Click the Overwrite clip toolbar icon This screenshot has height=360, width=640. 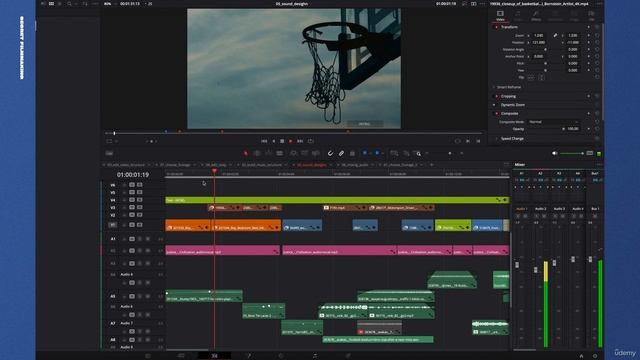(304, 153)
